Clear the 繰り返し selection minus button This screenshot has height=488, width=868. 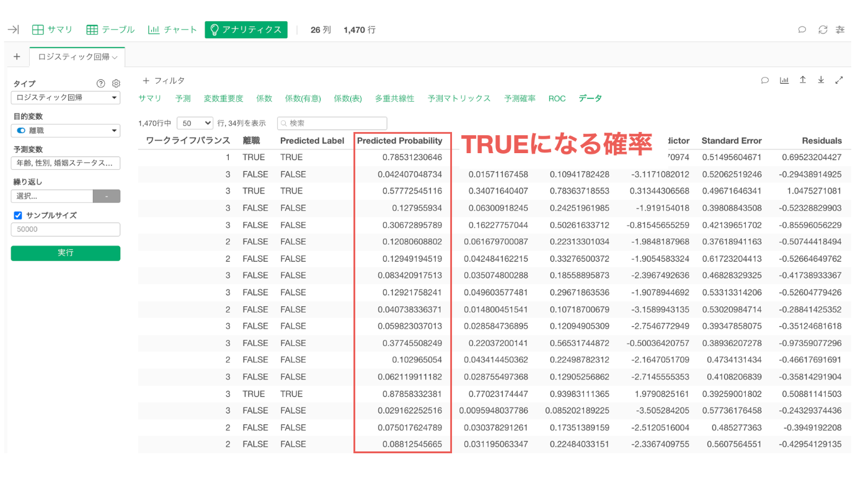pyautogui.click(x=107, y=196)
